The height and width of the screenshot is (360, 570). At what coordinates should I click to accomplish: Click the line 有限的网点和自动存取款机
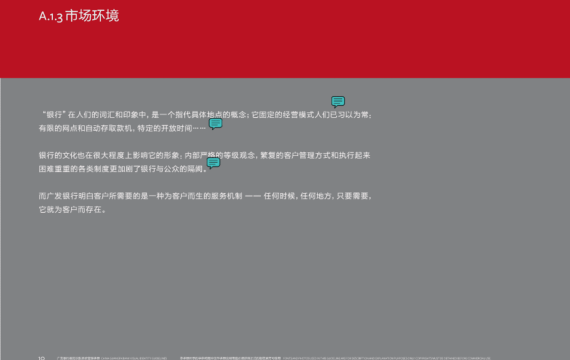pos(122,128)
